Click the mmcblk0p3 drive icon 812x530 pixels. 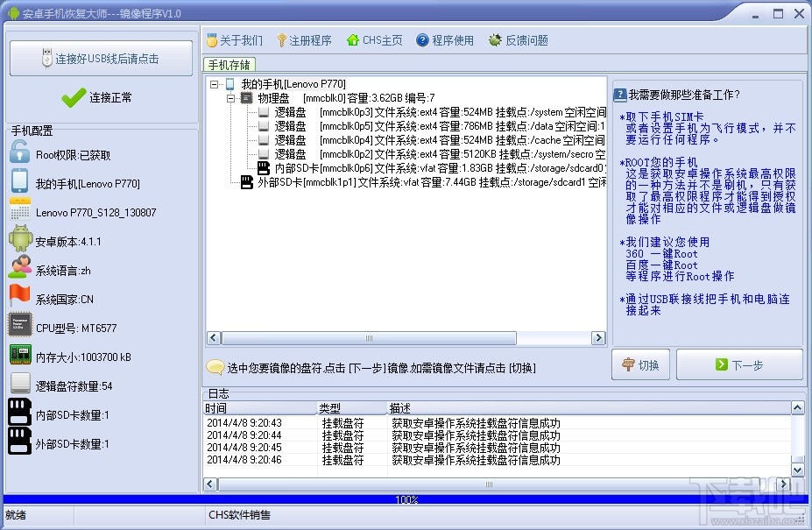(x=264, y=112)
